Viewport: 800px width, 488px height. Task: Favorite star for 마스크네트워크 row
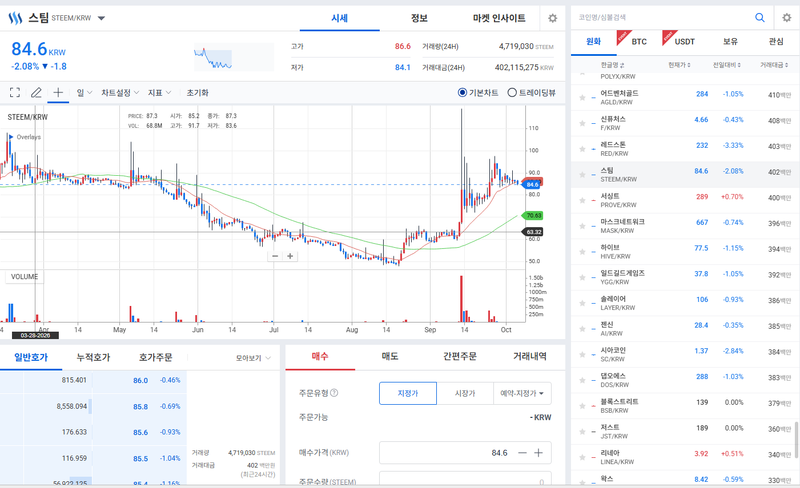pyautogui.click(x=582, y=226)
